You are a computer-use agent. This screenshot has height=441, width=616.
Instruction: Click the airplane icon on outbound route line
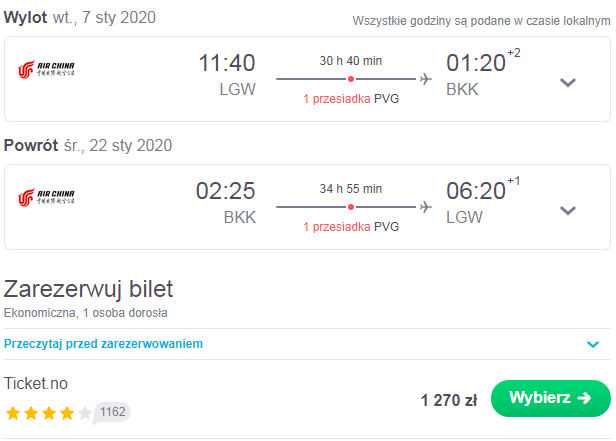(426, 79)
